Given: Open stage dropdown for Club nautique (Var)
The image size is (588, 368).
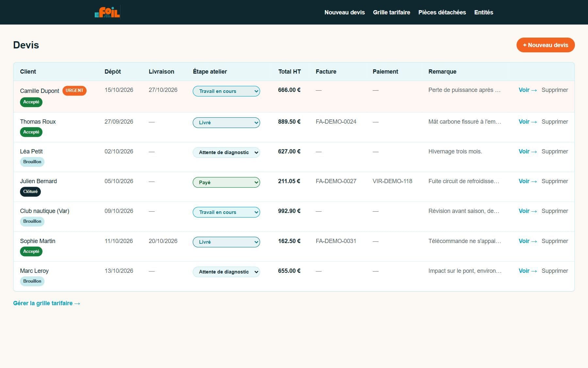Looking at the screenshot, I should (226, 212).
